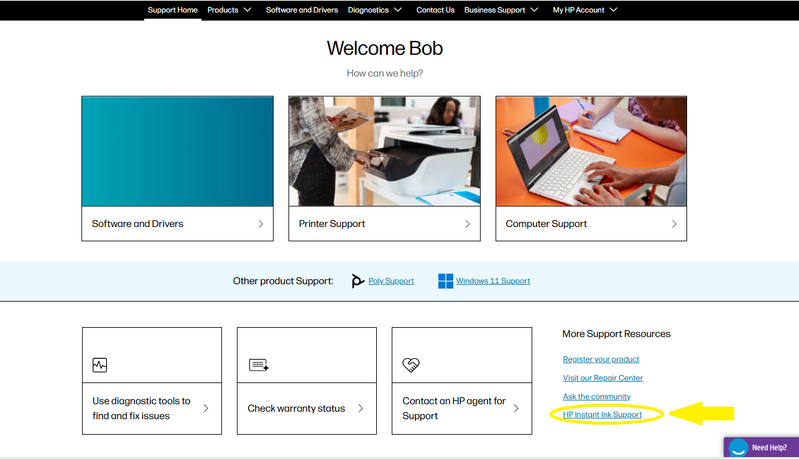
Task: Click the Windows 11 logo icon
Action: click(445, 281)
